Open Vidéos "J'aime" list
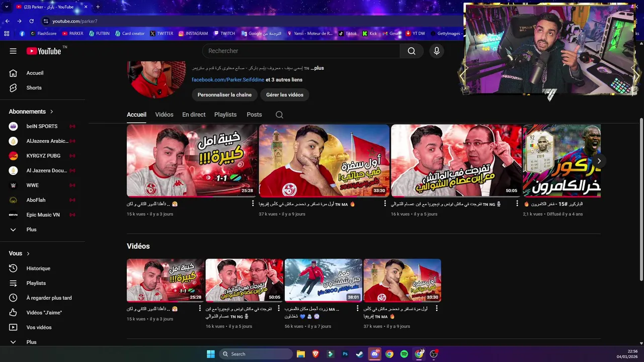The image size is (644, 362). coord(43,313)
